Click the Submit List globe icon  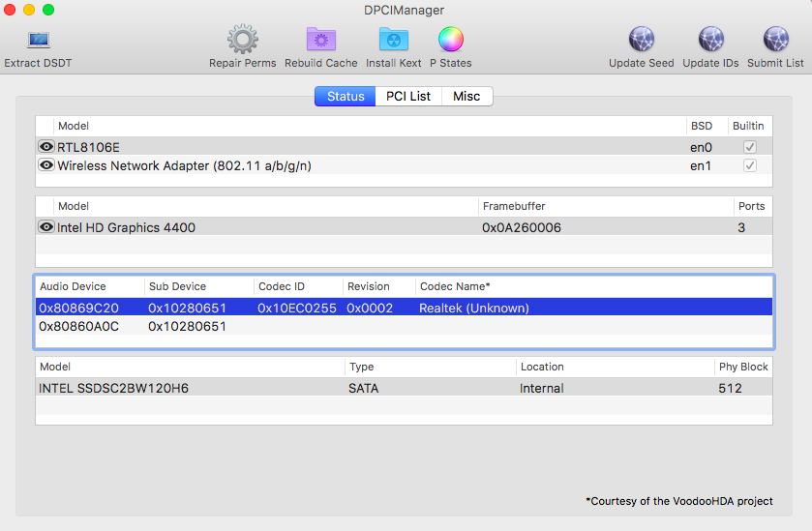775,40
